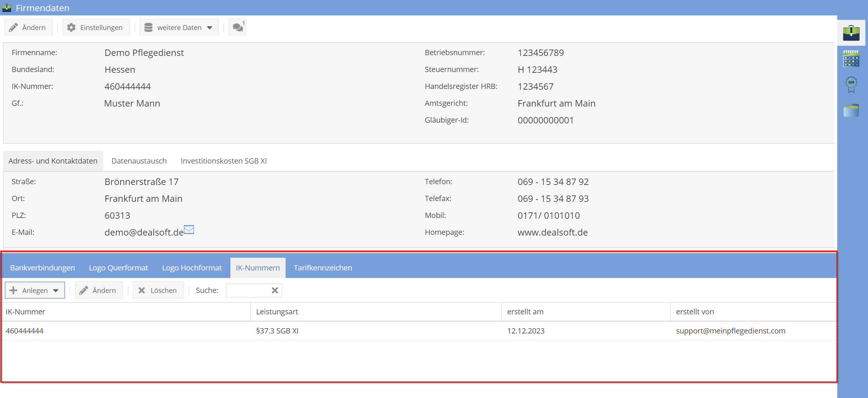Click the email envelope icon beside demo@dealsoft.de
The width and height of the screenshot is (868, 398).
(x=189, y=230)
